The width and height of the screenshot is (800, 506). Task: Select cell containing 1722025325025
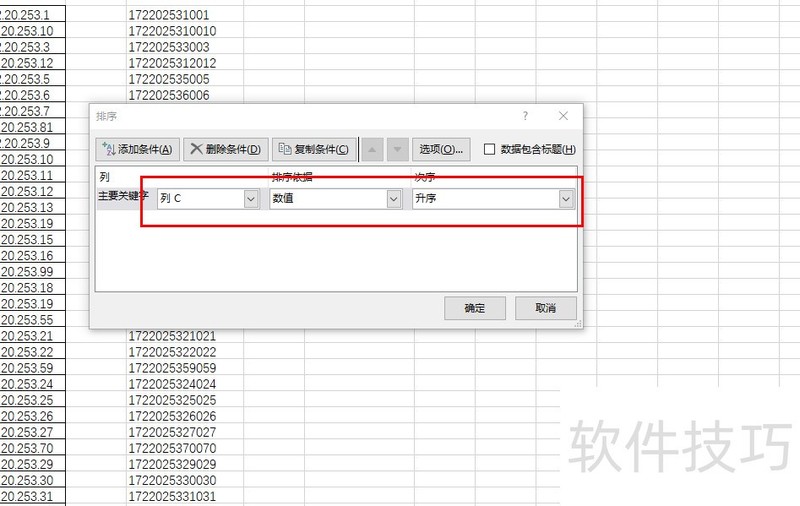pos(185,400)
